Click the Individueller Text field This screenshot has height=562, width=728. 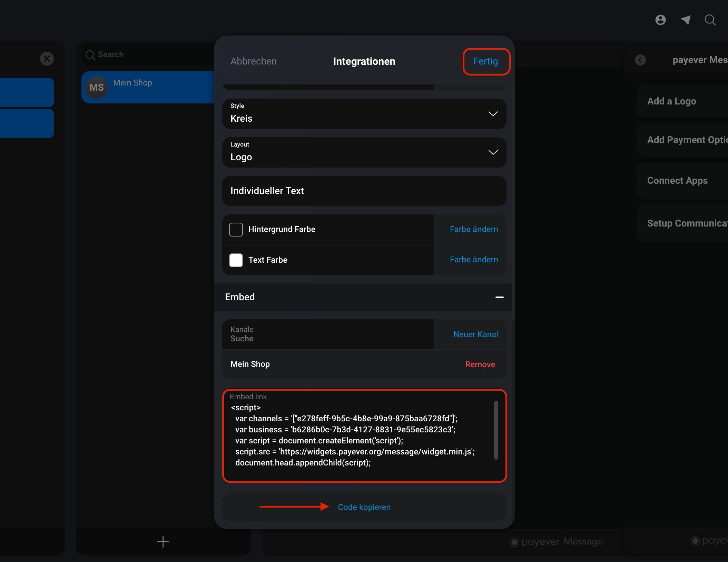[x=364, y=191]
